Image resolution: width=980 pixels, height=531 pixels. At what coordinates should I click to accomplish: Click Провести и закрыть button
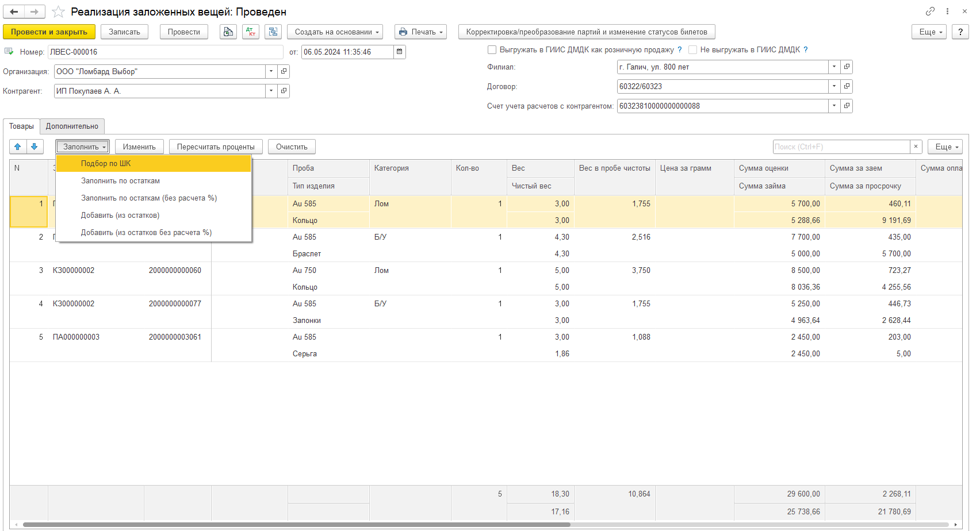pos(49,32)
